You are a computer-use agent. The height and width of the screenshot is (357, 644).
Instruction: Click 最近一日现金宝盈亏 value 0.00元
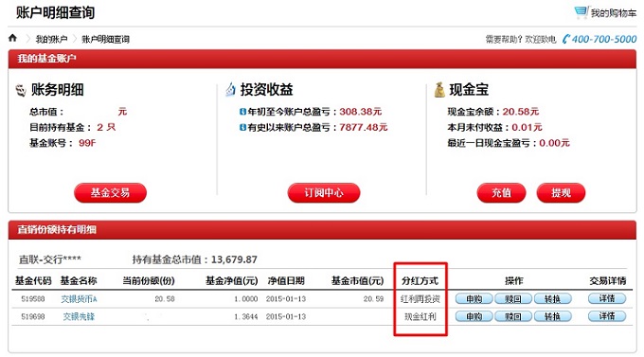click(x=554, y=143)
